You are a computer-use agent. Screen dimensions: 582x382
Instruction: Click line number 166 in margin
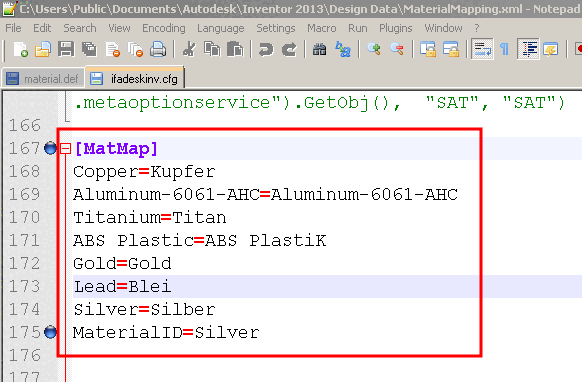click(x=24, y=125)
